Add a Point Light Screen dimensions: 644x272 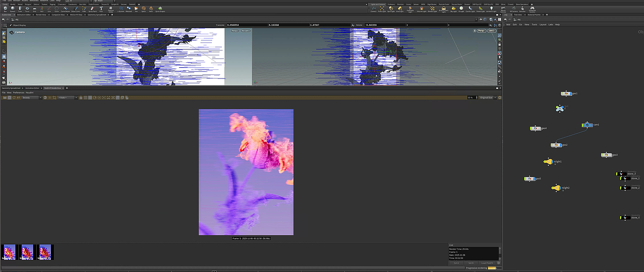(382, 9)
